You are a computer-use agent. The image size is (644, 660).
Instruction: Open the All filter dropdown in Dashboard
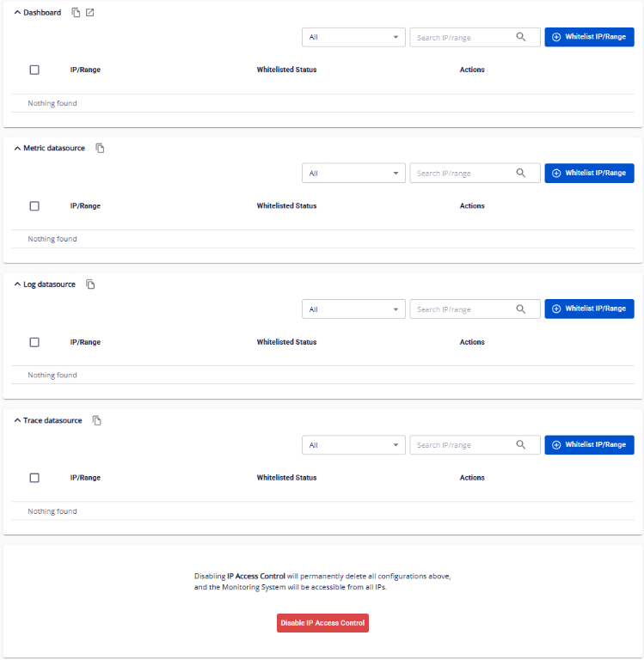[353, 38]
